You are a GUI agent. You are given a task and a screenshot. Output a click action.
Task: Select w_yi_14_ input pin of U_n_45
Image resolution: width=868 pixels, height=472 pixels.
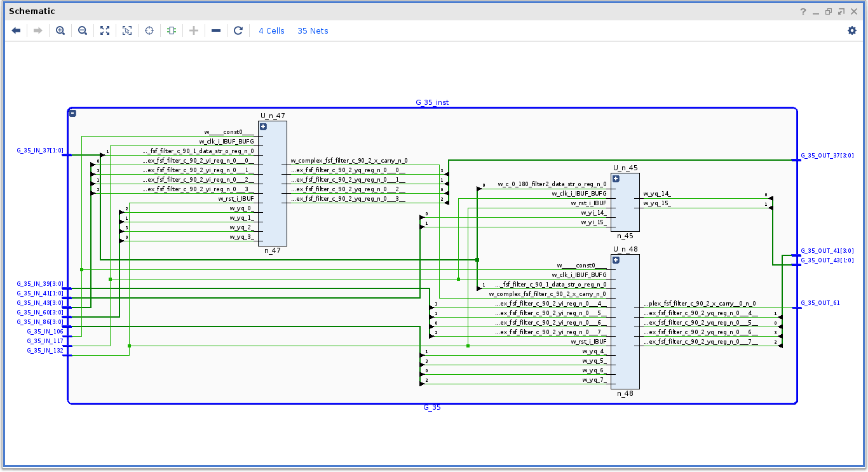pyautogui.click(x=593, y=213)
